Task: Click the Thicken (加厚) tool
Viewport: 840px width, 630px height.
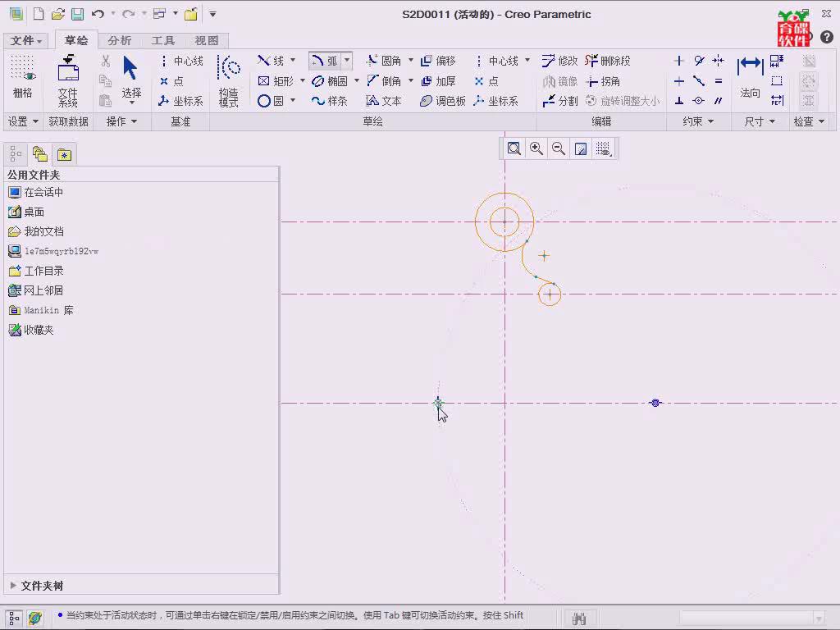Action: 438,81
